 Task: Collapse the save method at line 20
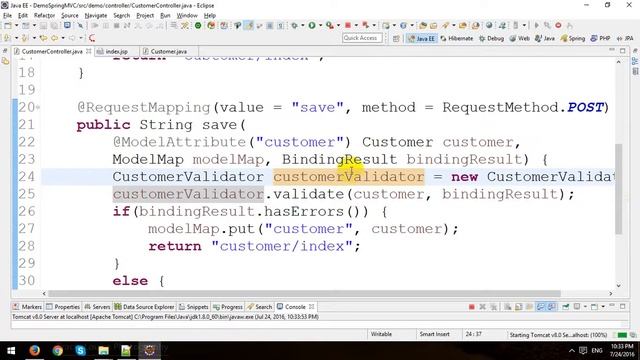pyautogui.click(x=38, y=108)
